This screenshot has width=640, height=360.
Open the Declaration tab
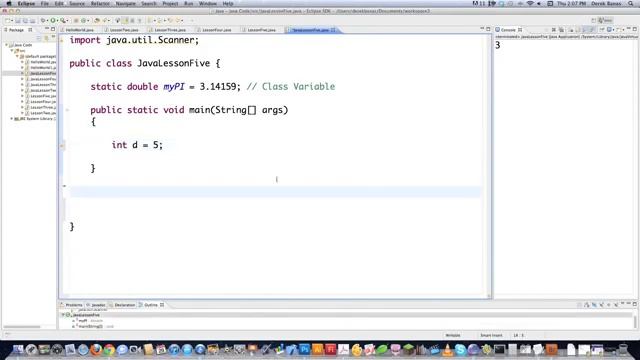click(122, 305)
